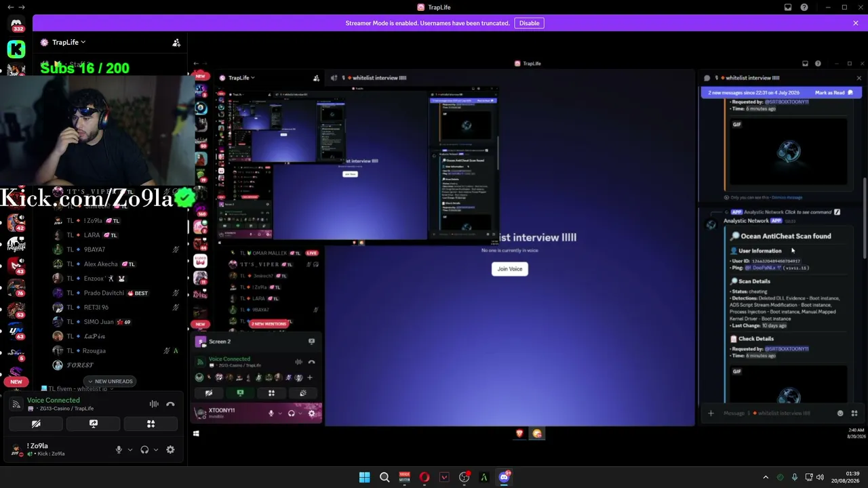Open system tray microphone icon

point(794,477)
